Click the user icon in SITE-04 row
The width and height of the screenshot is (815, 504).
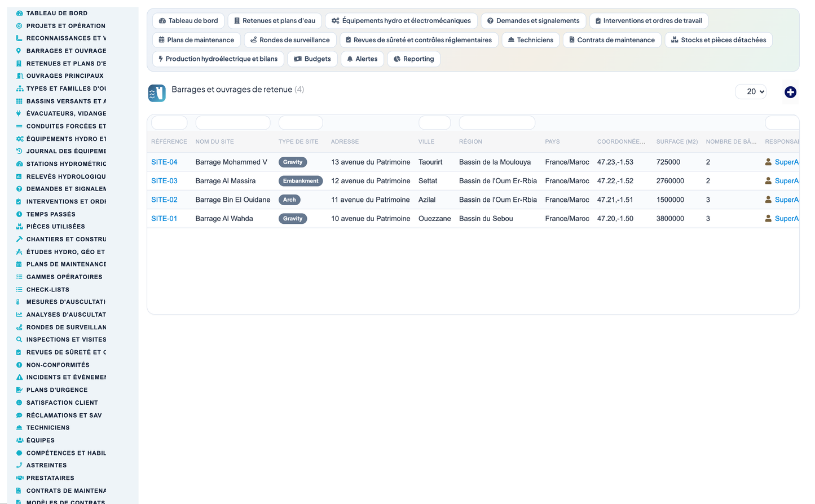pos(768,162)
